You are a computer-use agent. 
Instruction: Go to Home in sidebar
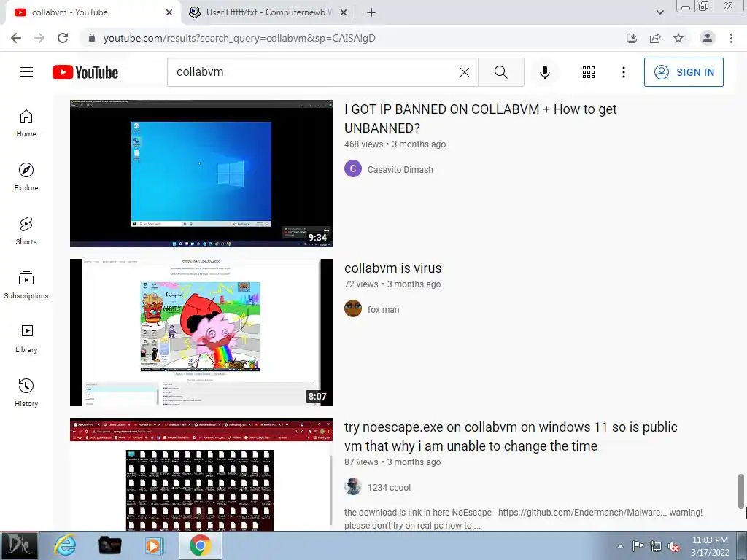[x=26, y=124]
